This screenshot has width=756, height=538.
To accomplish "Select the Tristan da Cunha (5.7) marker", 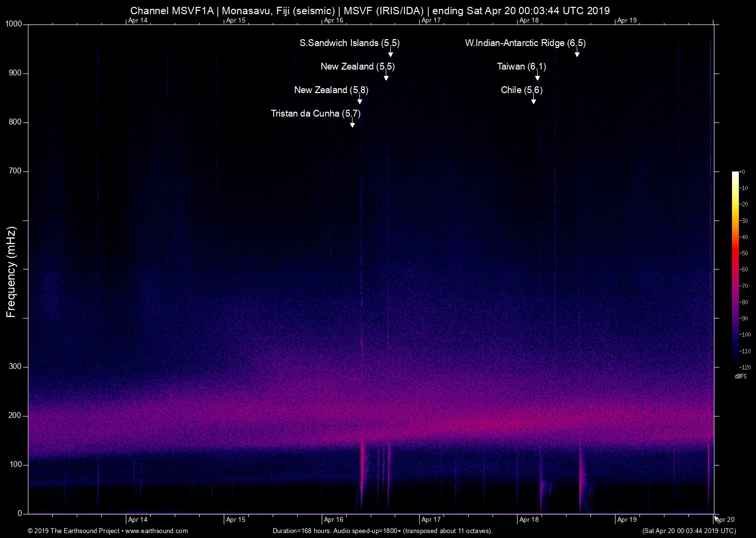I will pos(315,114).
